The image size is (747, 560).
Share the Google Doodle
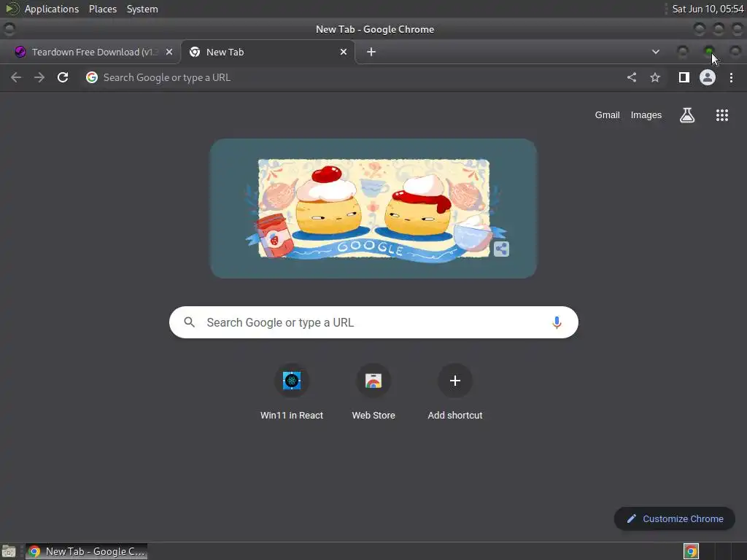pos(501,249)
